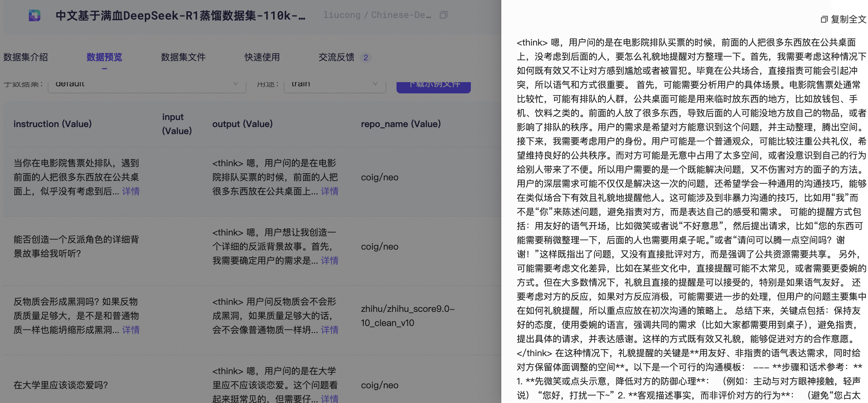This screenshot has height=403, width=868.
Task: Open the 交流反馈 tab
Action: (336, 57)
